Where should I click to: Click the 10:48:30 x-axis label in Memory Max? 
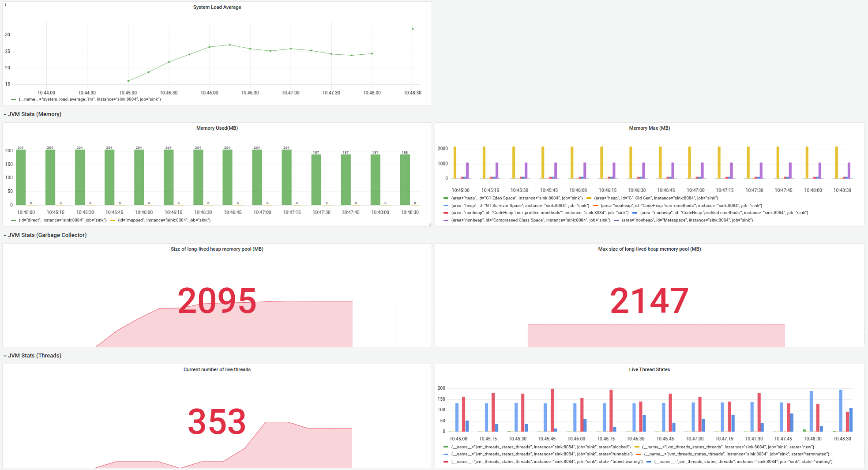pos(842,190)
